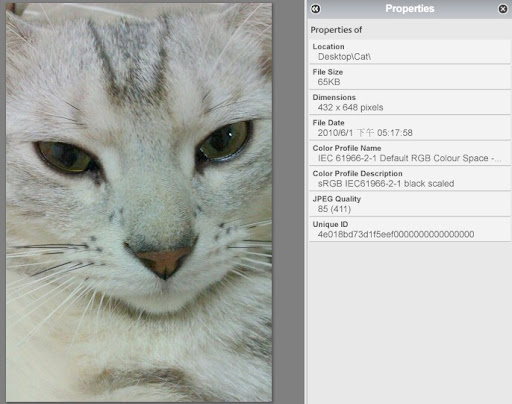This screenshot has width=512, height=404.
Task: Click the cat photo preview
Action: [139, 202]
